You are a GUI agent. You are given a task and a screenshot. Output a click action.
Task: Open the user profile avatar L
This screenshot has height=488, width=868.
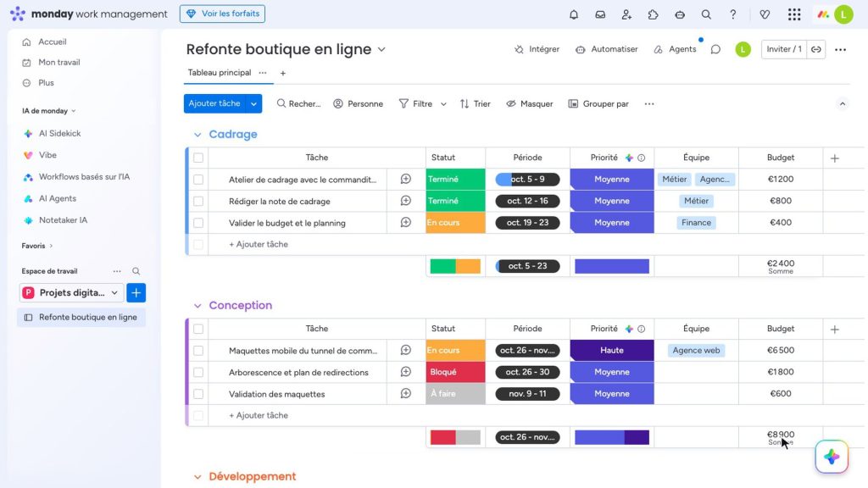pos(843,14)
